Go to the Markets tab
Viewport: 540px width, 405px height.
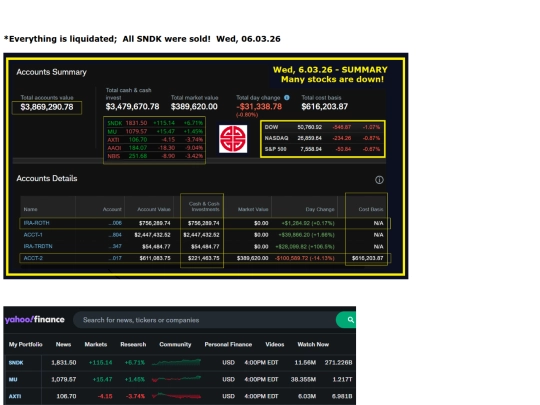click(96, 344)
